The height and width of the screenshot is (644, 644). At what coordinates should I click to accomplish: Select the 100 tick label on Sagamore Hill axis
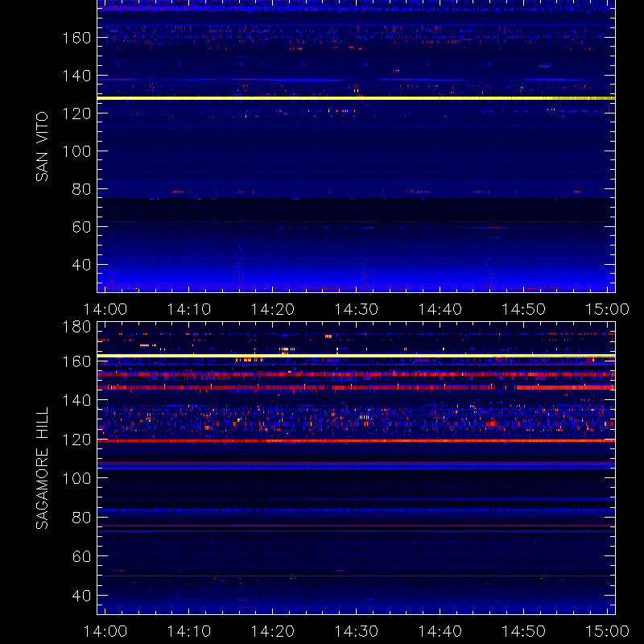tap(76, 478)
